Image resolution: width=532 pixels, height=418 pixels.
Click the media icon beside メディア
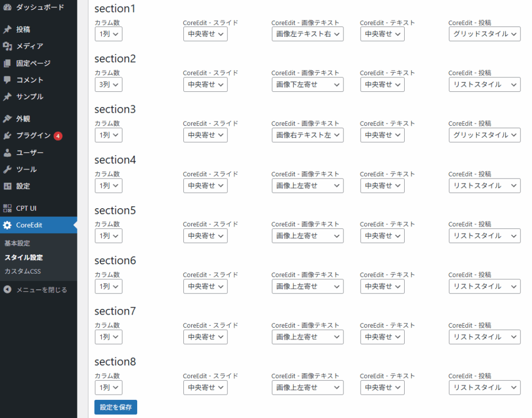click(7, 46)
